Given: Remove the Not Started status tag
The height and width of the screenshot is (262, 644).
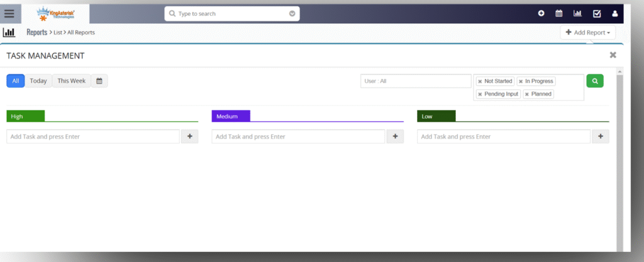Looking at the screenshot, I should [480, 82].
